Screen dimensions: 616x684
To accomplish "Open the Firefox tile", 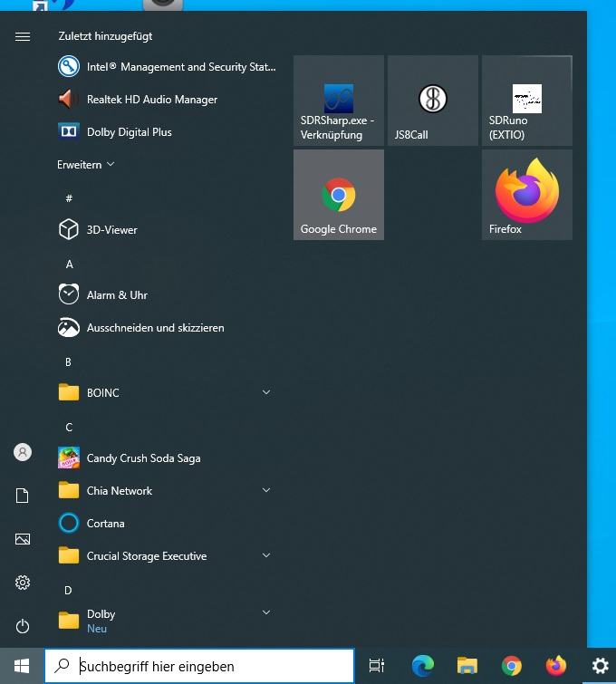I will coord(527,195).
